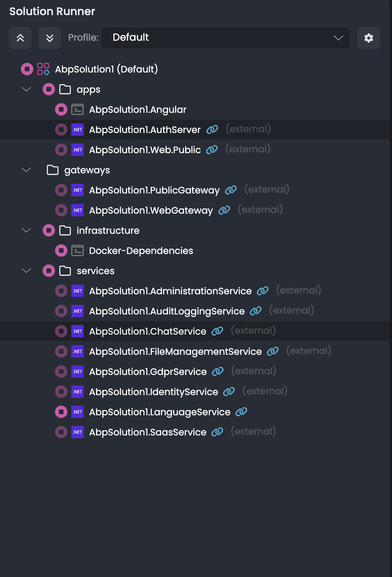Screen dimensions: 392x577
Task: Click the terminal icon of Docker-Dependencies
Action: [x=77, y=250]
